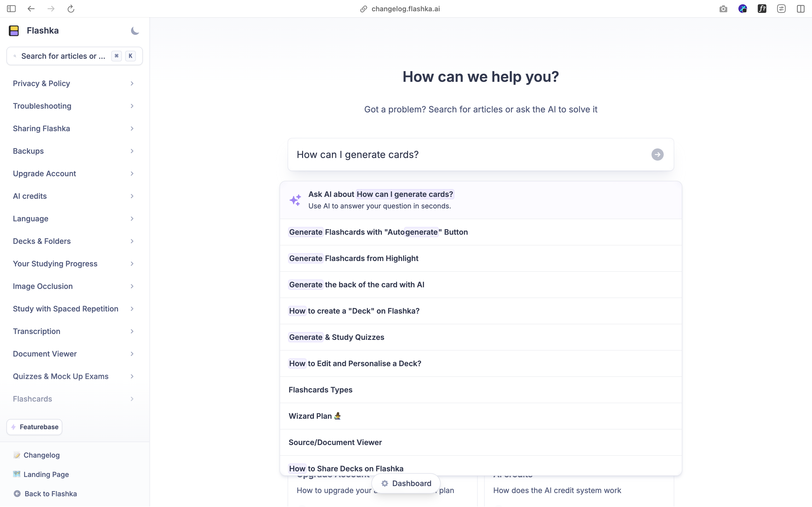Click the Featurebase button
The image size is (812, 507).
[35, 427]
